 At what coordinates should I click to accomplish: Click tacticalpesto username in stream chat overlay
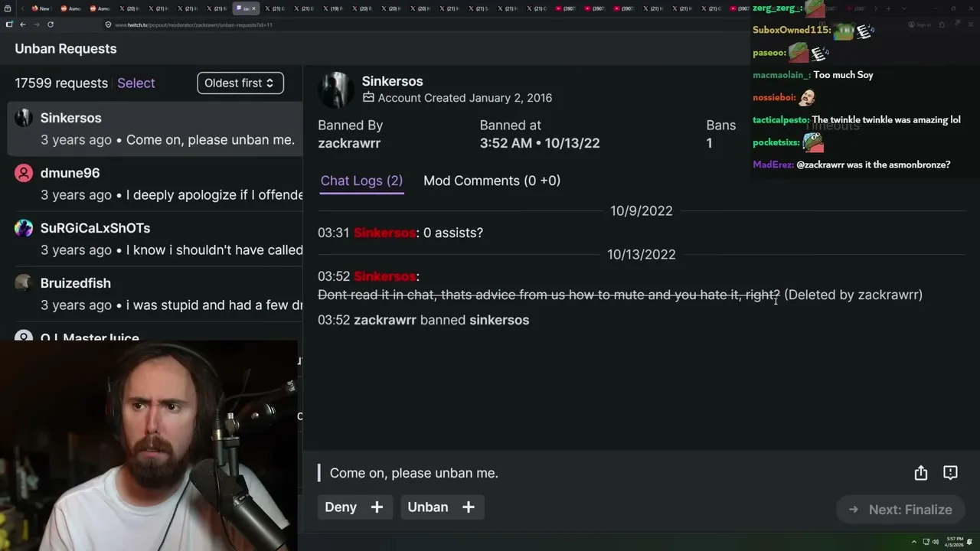pos(781,119)
